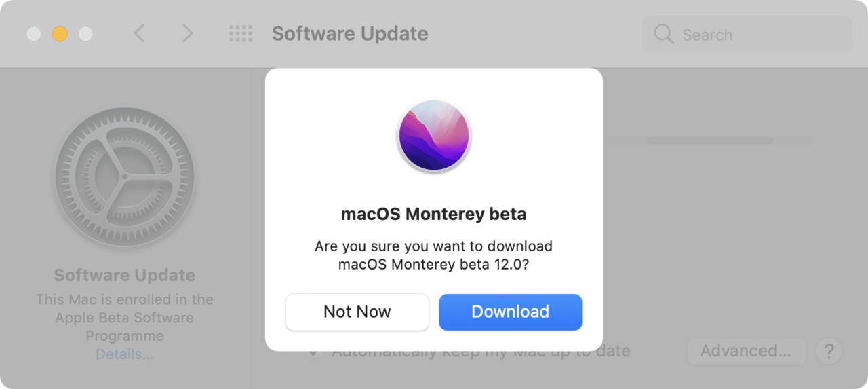Open help with the question mark button
This screenshot has height=389, width=868.
tap(829, 351)
